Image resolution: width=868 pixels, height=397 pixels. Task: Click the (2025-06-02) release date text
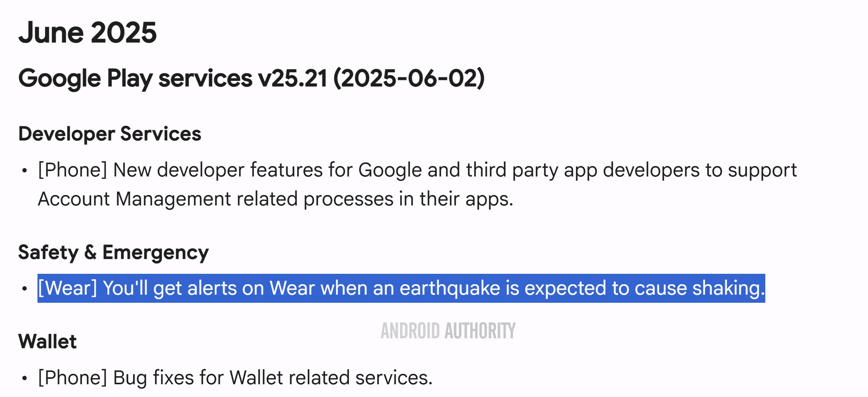point(409,78)
